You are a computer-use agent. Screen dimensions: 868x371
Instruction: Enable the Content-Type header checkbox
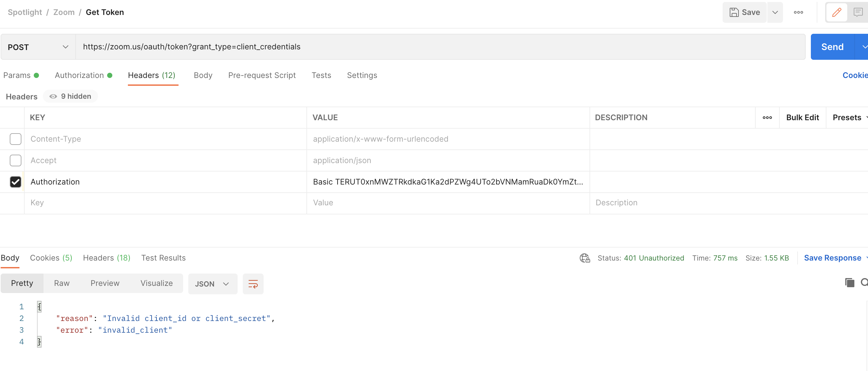(16, 139)
